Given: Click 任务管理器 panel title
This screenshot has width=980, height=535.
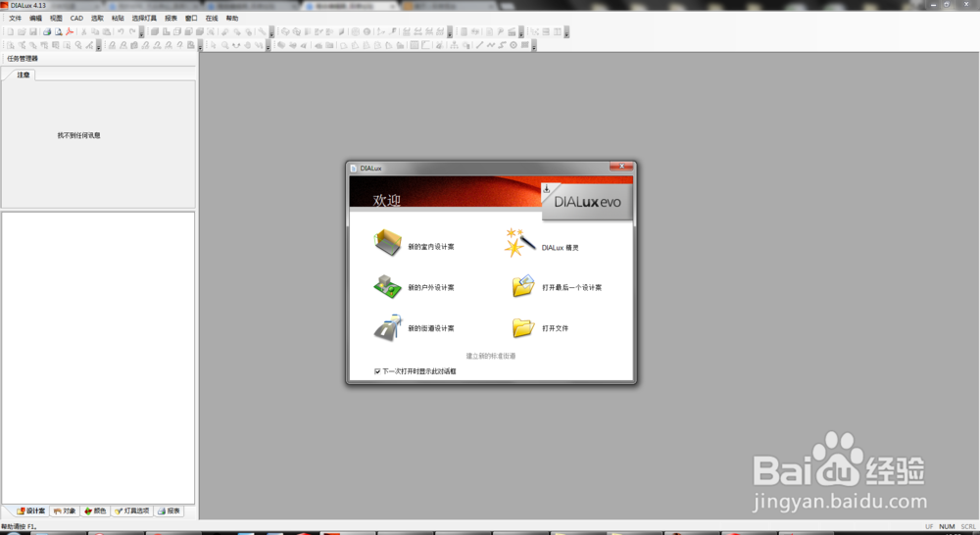Looking at the screenshot, I should point(23,59).
